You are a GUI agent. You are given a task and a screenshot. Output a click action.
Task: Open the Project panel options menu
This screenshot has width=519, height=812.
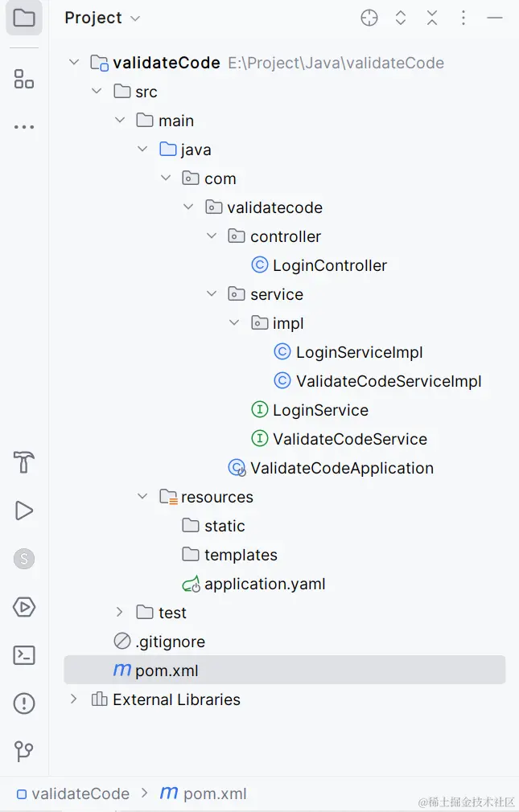click(x=463, y=18)
